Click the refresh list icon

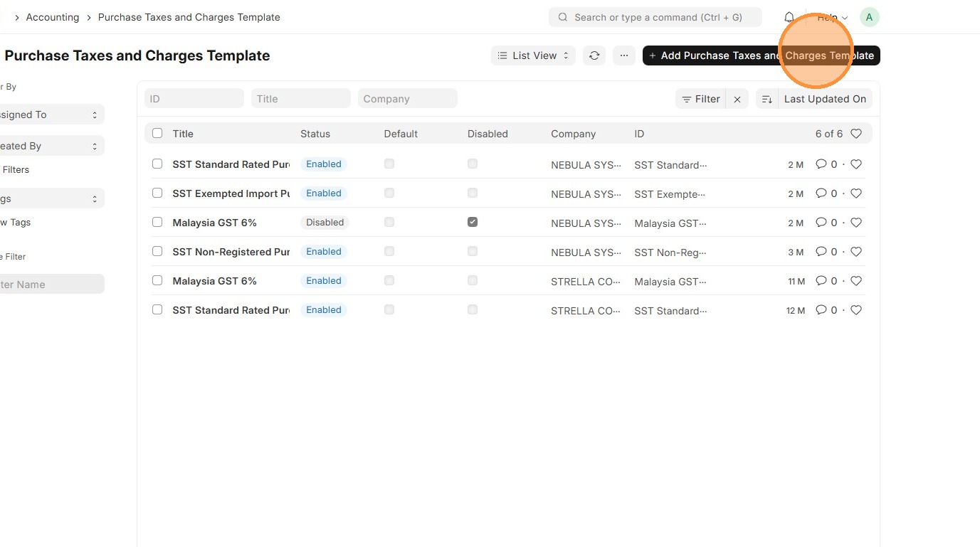point(594,55)
